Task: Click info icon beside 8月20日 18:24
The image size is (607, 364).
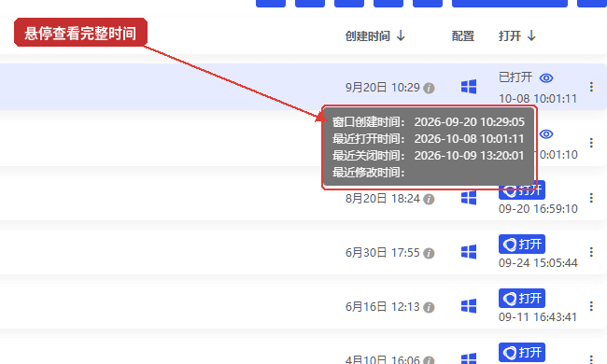Action: (x=429, y=199)
